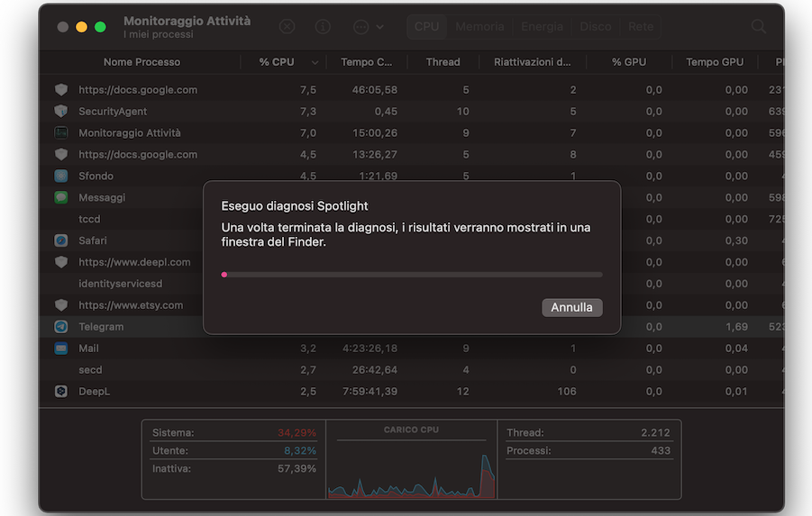
Task: Sort by the Nome Processo column header
Action: coord(141,62)
